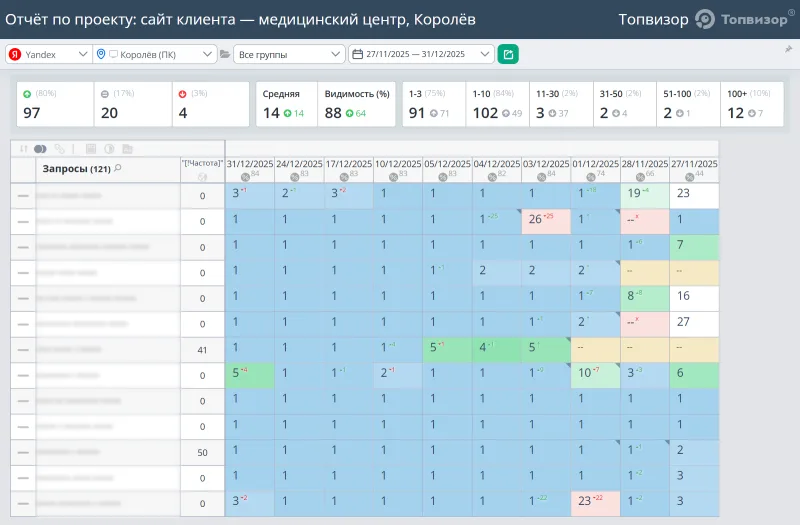Select the 11-30 positions card
800x525 pixels.
pyautogui.click(x=561, y=104)
